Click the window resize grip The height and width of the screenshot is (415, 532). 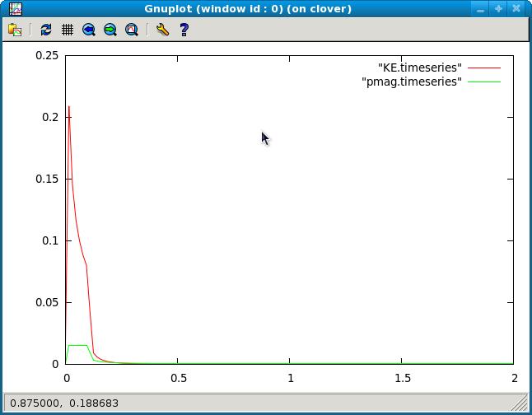coord(519,403)
